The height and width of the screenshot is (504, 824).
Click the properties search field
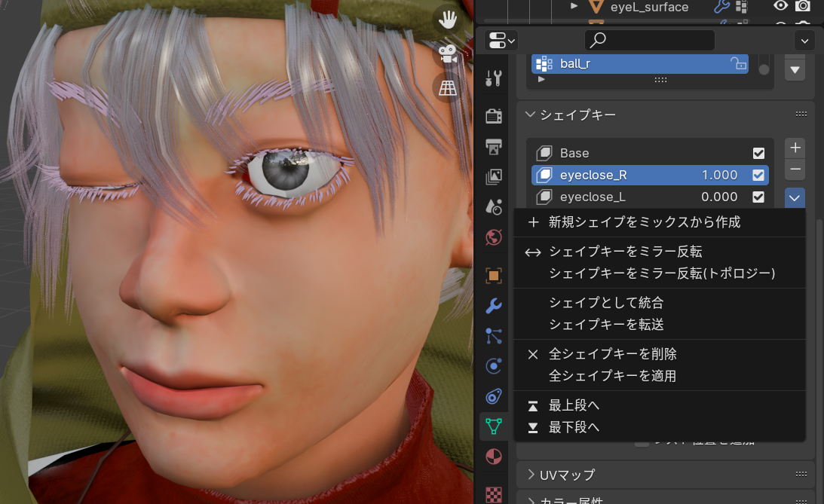(x=650, y=41)
